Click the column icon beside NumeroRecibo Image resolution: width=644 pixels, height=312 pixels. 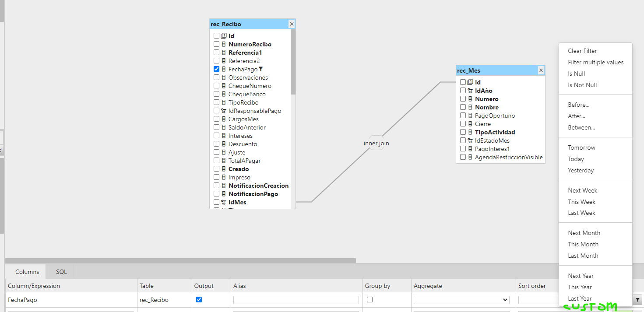[223, 44]
